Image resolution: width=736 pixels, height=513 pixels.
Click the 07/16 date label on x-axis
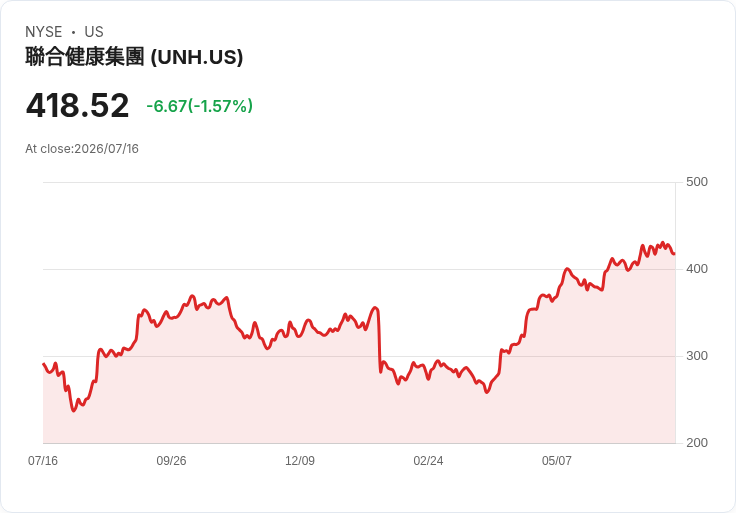click(43, 460)
